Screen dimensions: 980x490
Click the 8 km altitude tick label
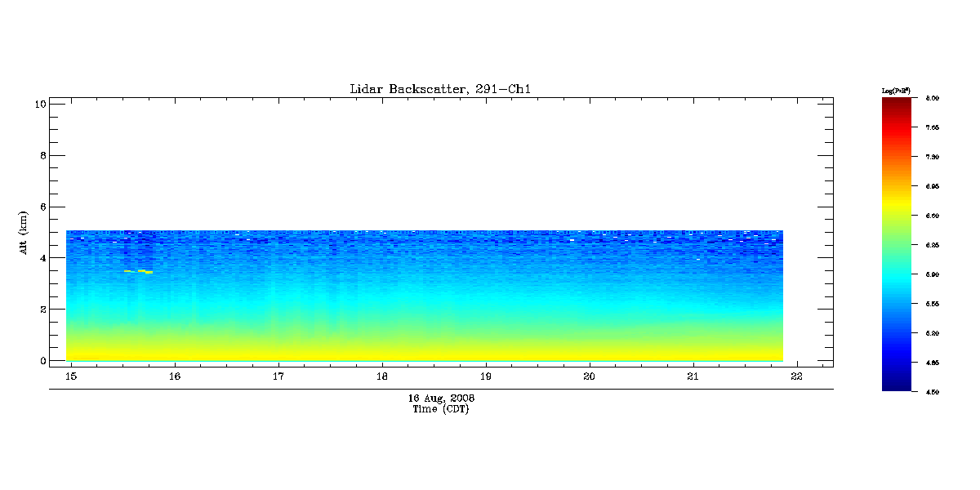[x=41, y=155]
